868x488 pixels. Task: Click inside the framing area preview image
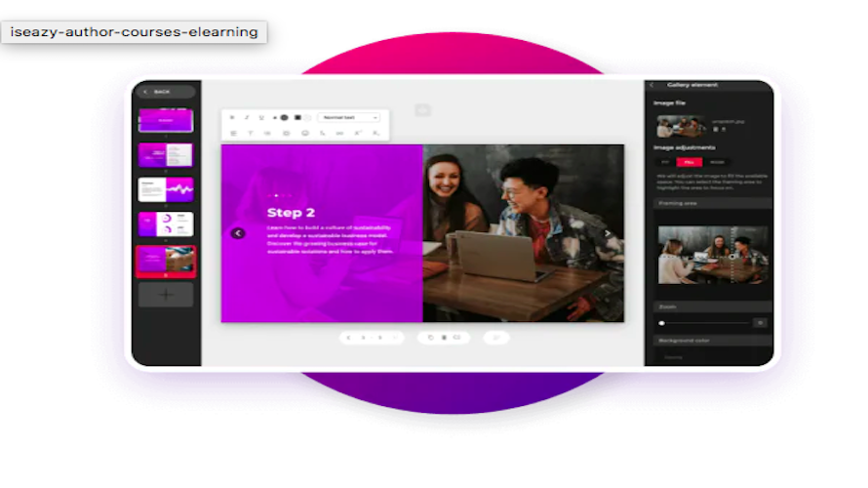coord(713,255)
